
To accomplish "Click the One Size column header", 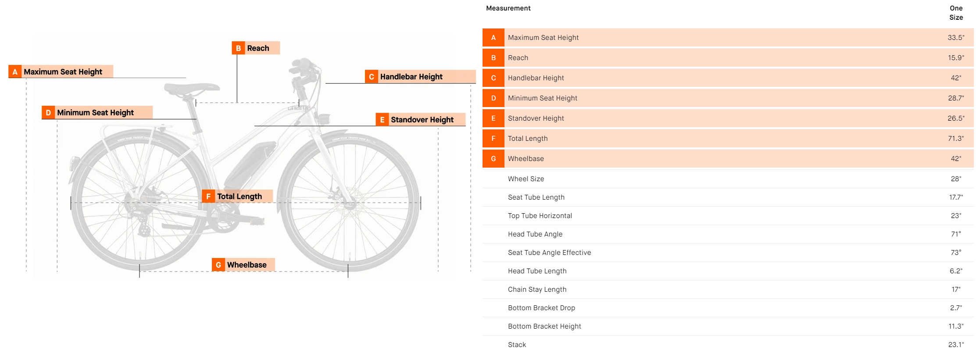I will pyautogui.click(x=956, y=13).
